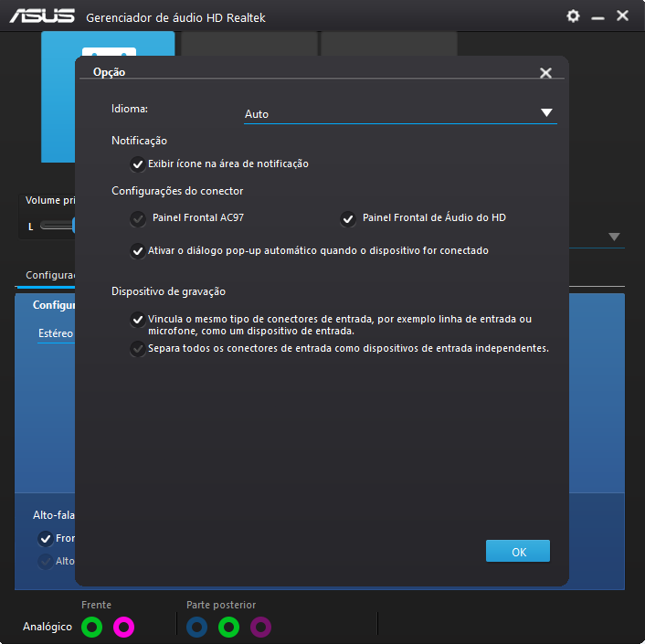The image size is (645, 644).
Task: Click the pink front analog jack
Action: [123, 627]
